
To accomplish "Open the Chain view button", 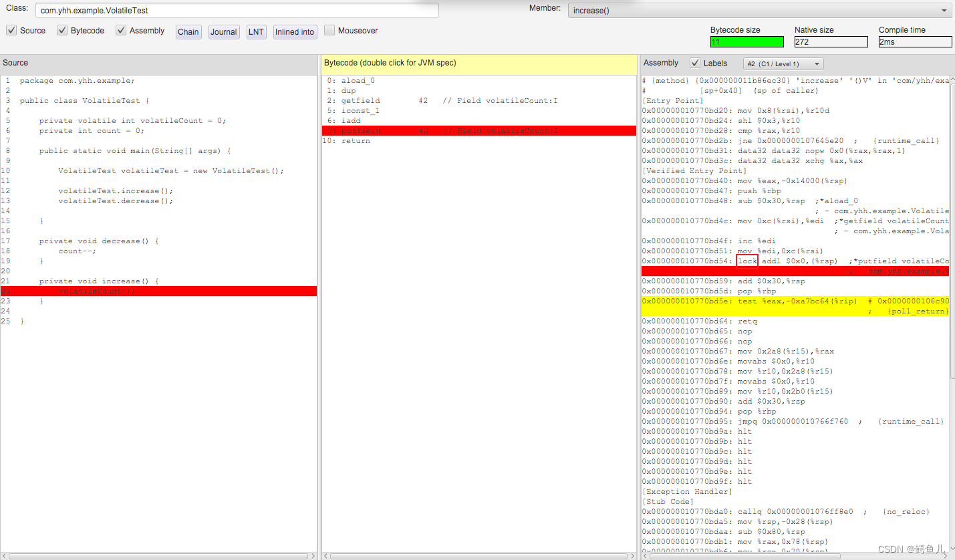I will [x=188, y=31].
